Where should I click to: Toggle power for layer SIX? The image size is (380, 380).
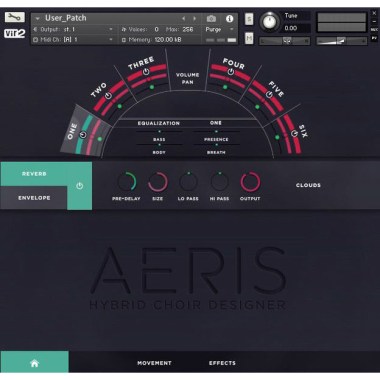[294, 133]
